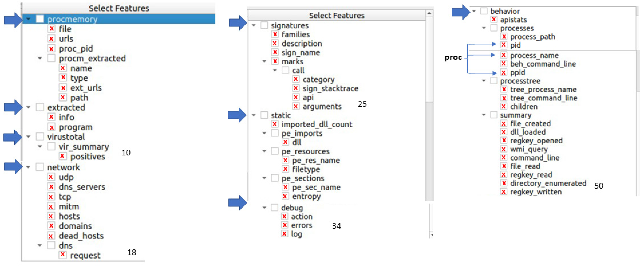Select the process_path row
The width and height of the screenshot is (644, 266).
point(532,37)
